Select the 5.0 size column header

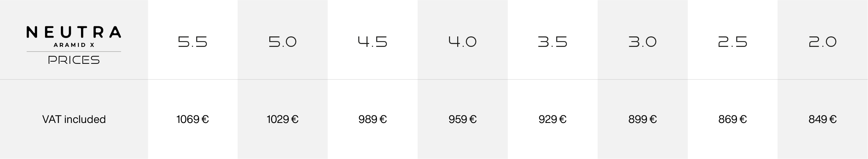[x=283, y=42]
